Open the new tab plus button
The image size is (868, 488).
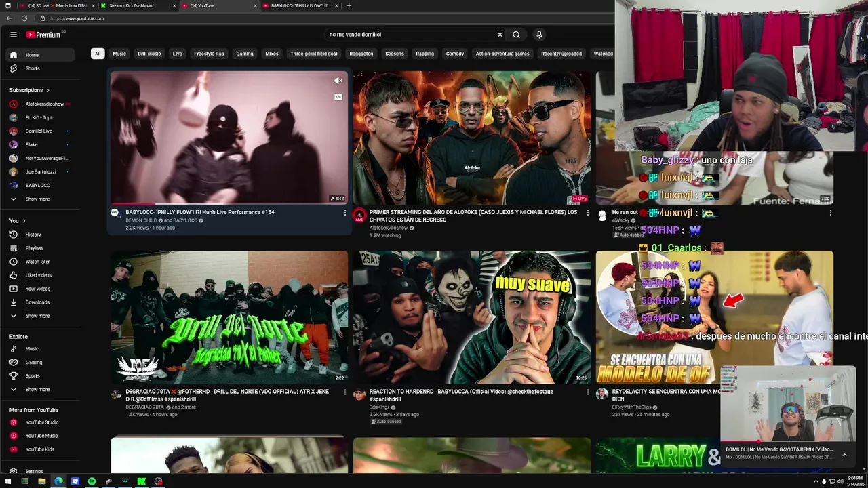pos(349,5)
